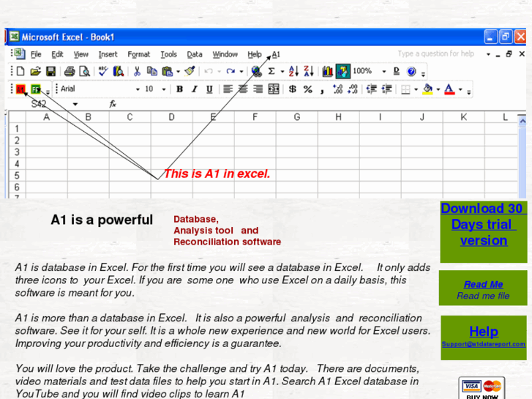Apply the yellow Fill Color bucket
Image resolution: width=532 pixels, height=399 pixels.
[427, 89]
